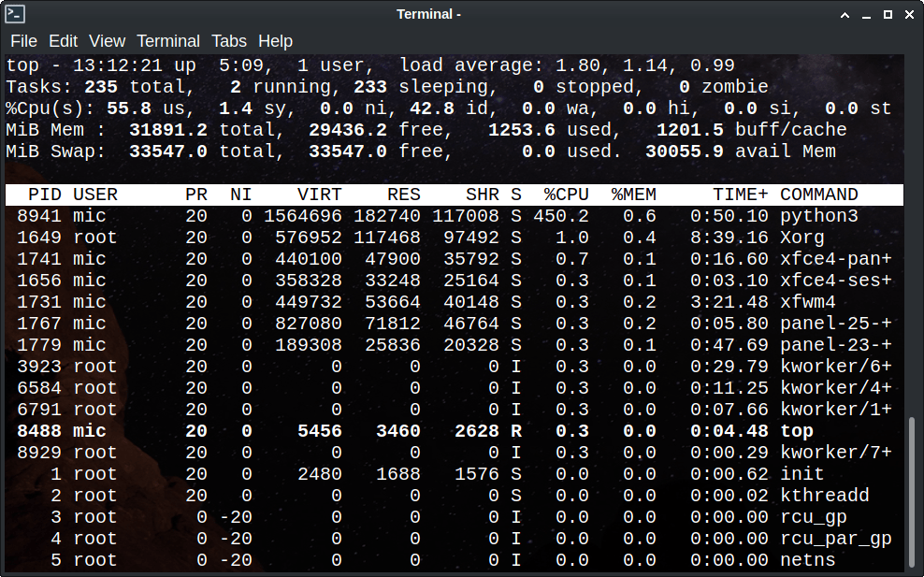Screen dimensions: 924x577
Task: Click the %CPU column header
Action: [x=567, y=195]
